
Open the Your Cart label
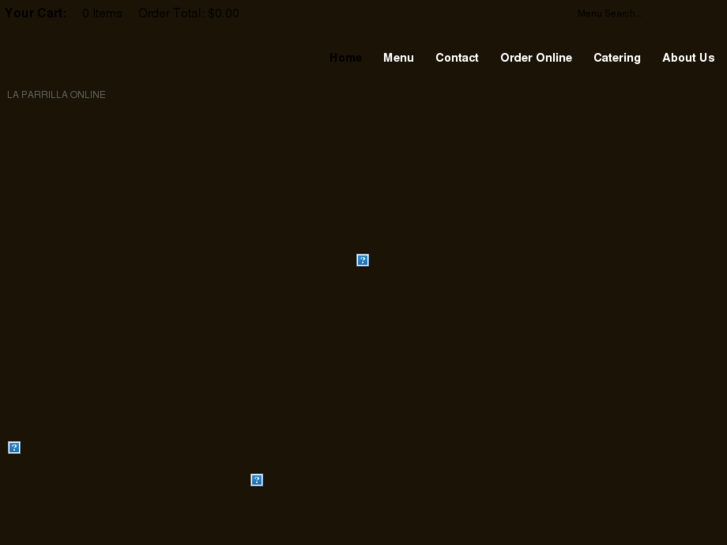(36, 13)
